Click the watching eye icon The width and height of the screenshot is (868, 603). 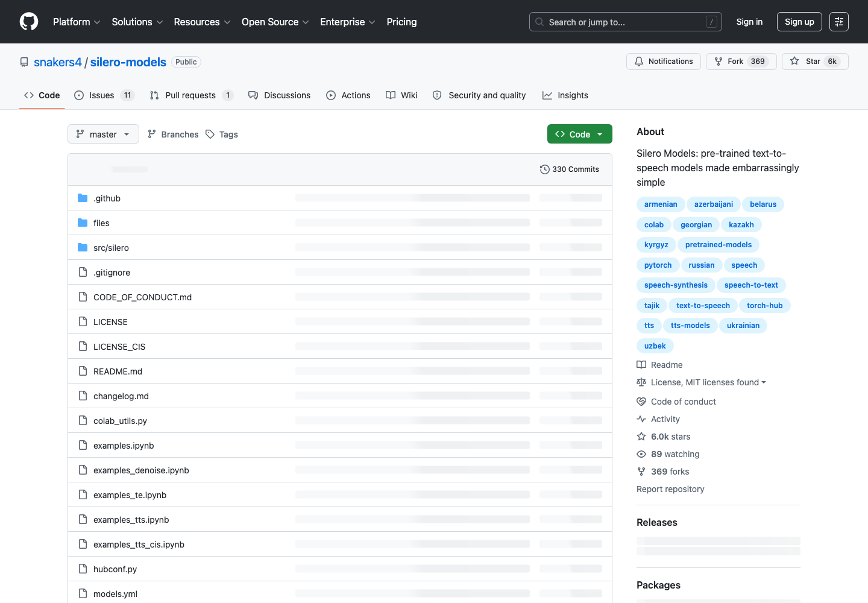point(641,454)
